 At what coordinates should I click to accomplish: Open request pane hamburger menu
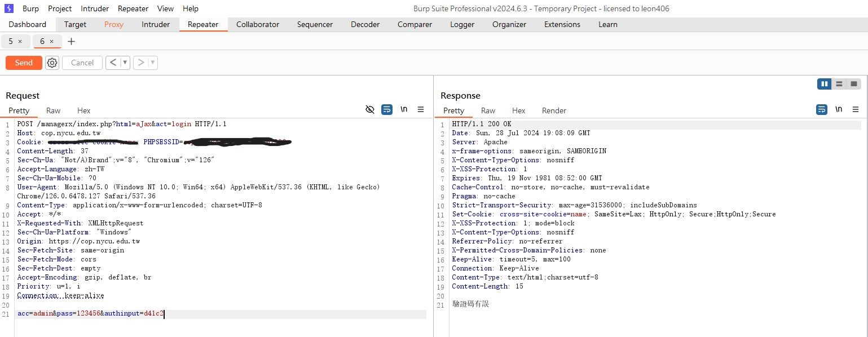click(x=421, y=109)
